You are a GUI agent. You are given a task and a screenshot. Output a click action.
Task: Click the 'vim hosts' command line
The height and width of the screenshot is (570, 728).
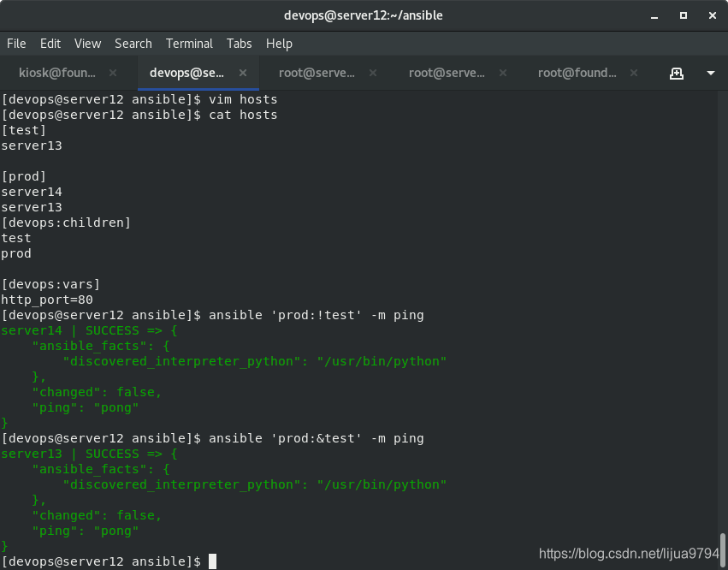(139, 99)
